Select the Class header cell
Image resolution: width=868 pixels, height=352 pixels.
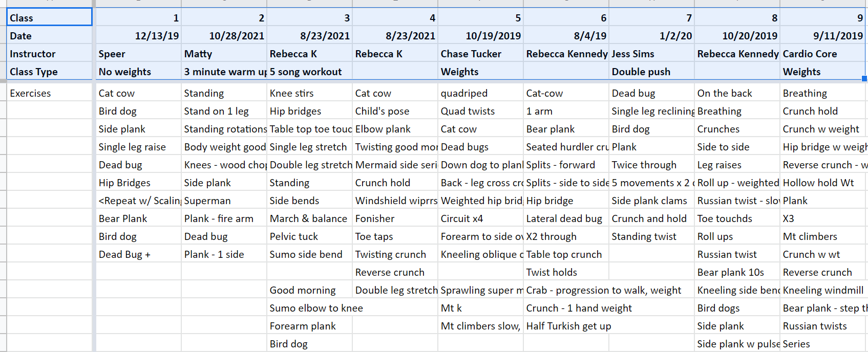coord(49,18)
